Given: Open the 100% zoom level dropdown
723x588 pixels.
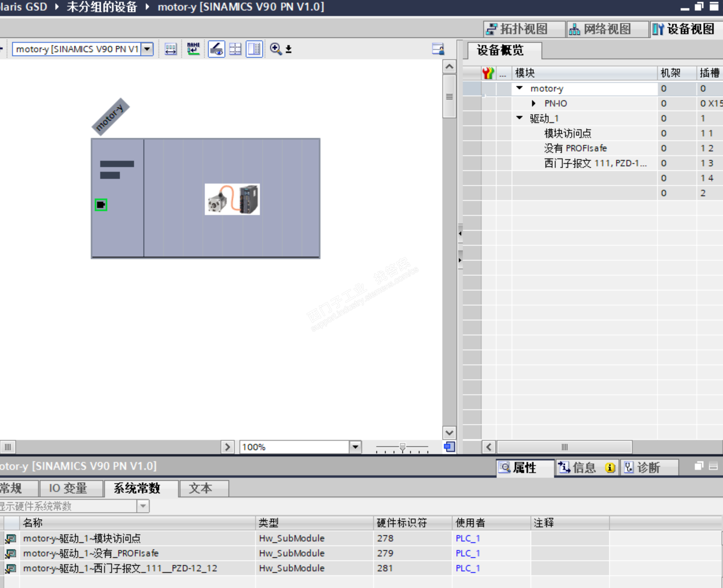Looking at the screenshot, I should 355,447.
